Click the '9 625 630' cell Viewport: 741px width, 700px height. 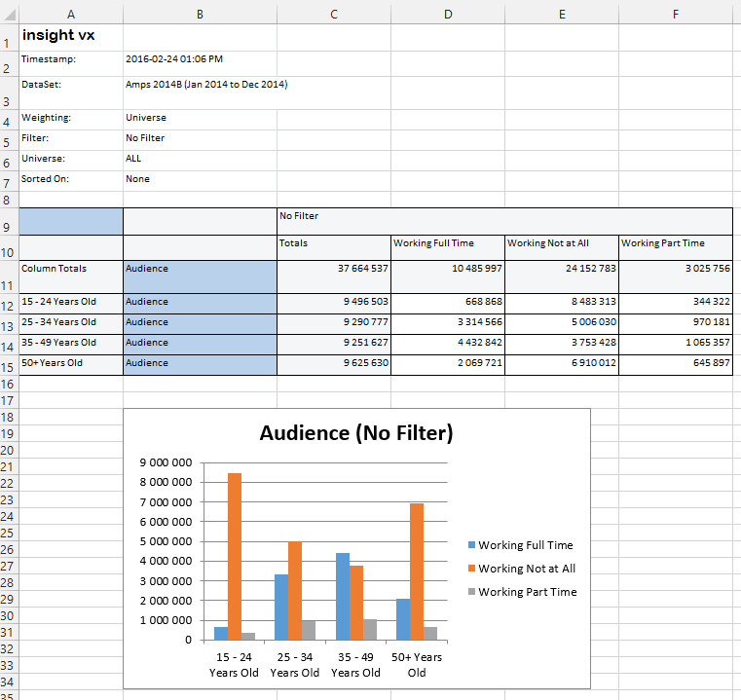[334, 365]
